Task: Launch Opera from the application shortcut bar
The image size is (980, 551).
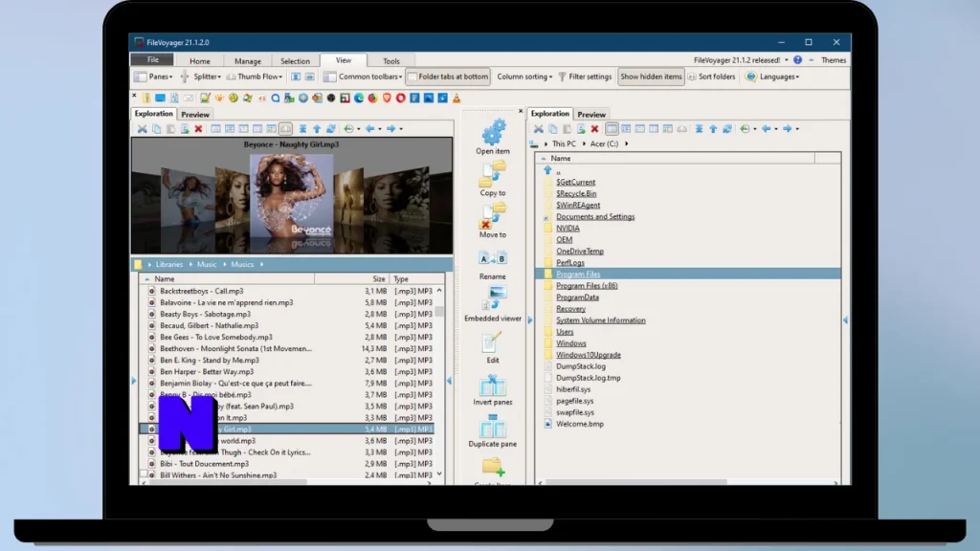Action: coord(401,99)
